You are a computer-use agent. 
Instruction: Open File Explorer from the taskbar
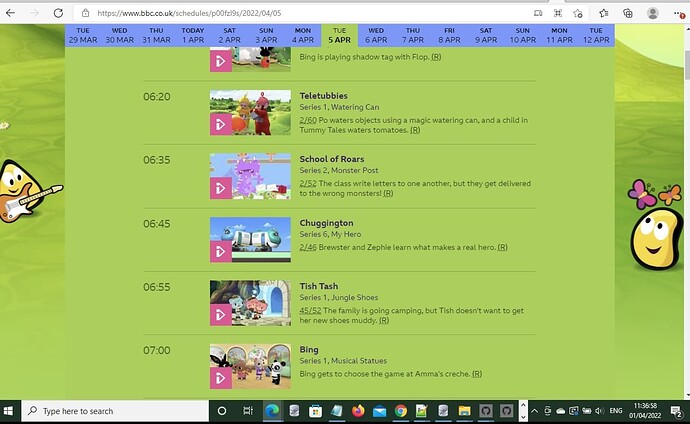tap(464, 411)
